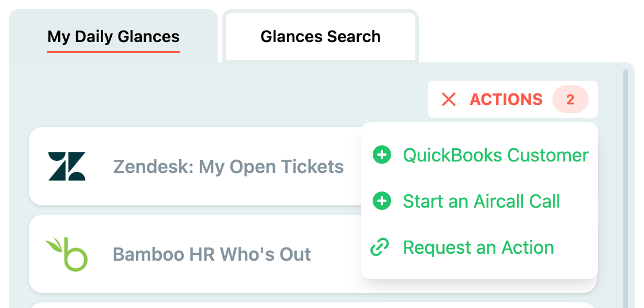Open the Zendesk: My Open Tickets card
This screenshot has height=308, width=644.
point(195,166)
